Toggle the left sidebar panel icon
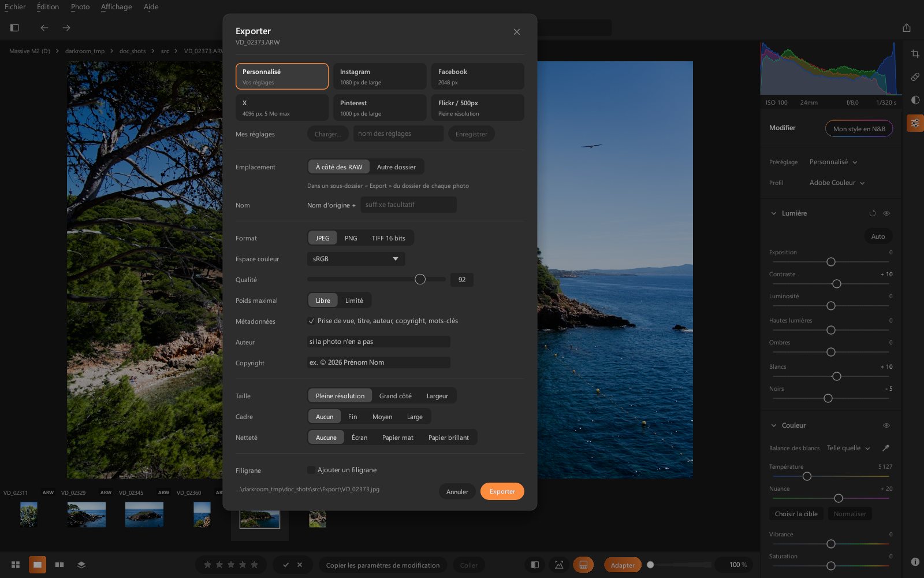Viewport: 924px width, 578px height. click(x=15, y=28)
